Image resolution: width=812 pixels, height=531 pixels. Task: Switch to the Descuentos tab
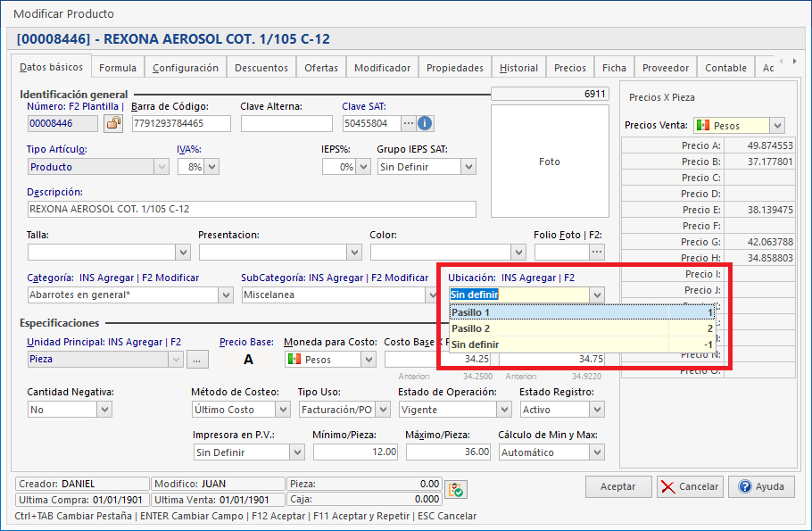click(261, 68)
